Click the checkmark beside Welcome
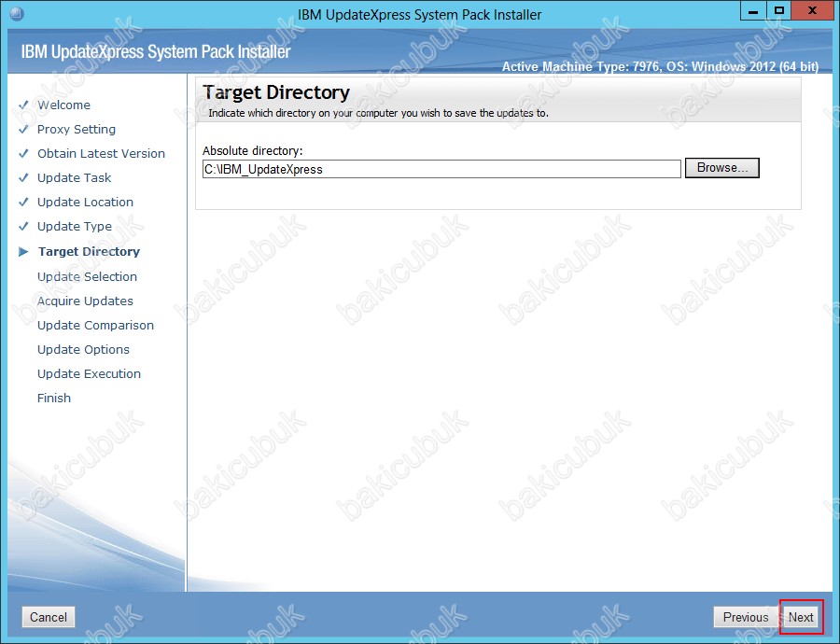The width and height of the screenshot is (840, 644). (23, 105)
